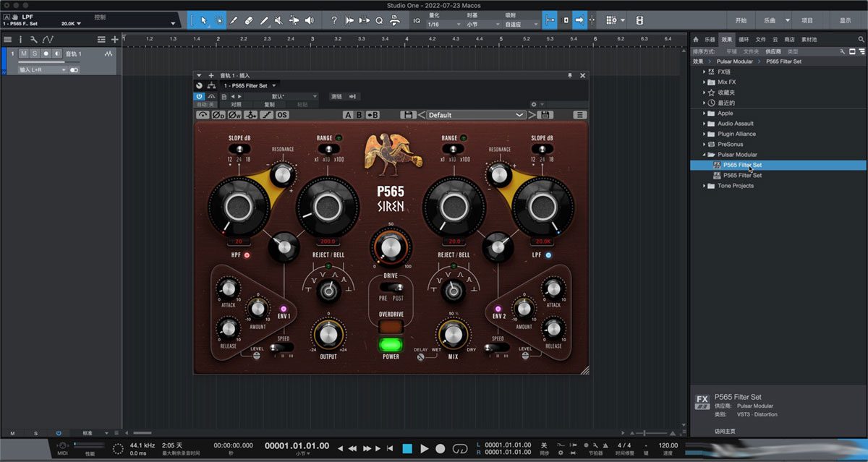This screenshot has height=462, width=868.
Task: Click the add track plus icon
Action: (114, 39)
